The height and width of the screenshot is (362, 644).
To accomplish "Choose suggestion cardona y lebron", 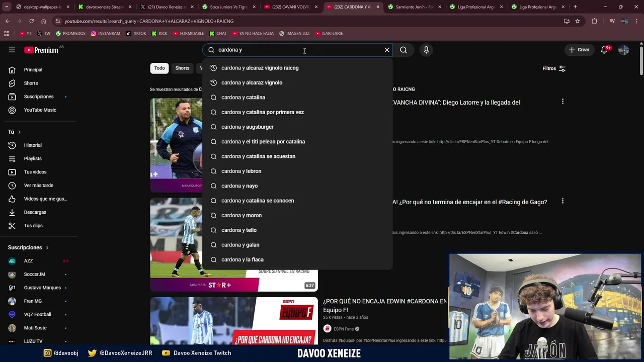I will click(297, 171).
